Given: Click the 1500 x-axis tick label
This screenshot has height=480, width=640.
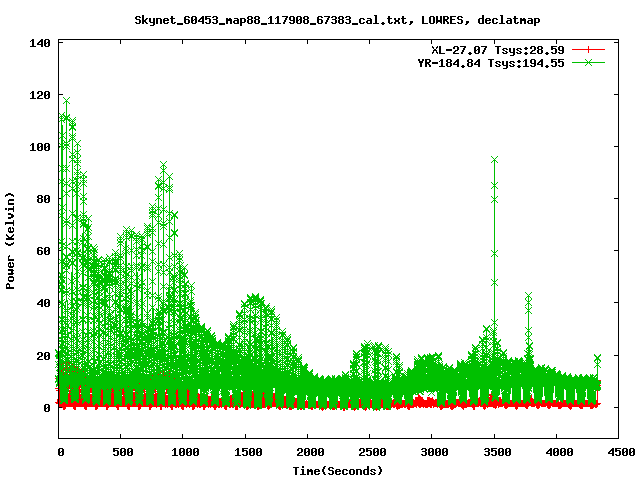Looking at the screenshot, I should pyautogui.click(x=247, y=452).
